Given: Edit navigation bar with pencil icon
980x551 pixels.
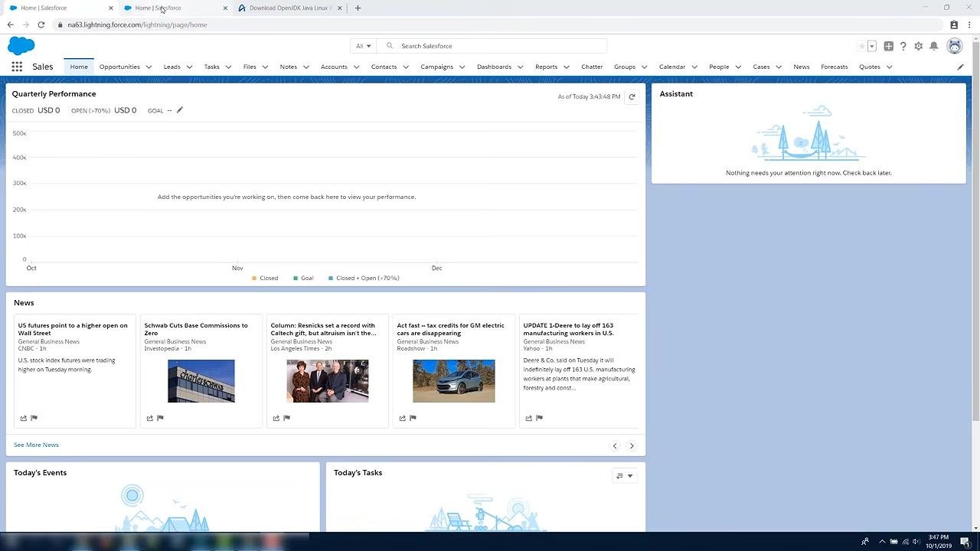Looking at the screenshot, I should point(961,67).
